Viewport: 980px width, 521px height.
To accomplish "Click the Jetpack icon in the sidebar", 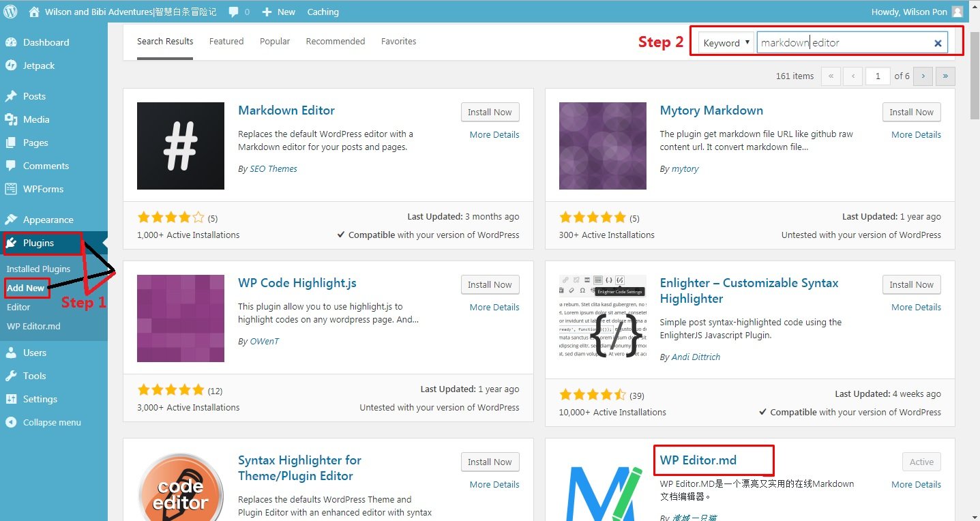I will [11, 65].
